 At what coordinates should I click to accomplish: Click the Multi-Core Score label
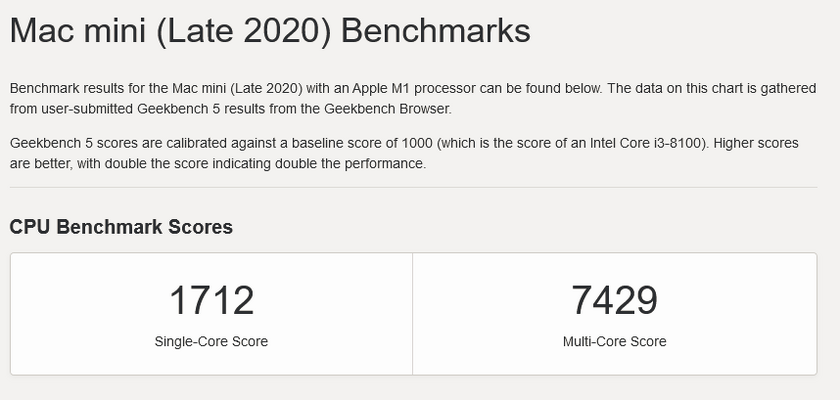[x=614, y=342]
